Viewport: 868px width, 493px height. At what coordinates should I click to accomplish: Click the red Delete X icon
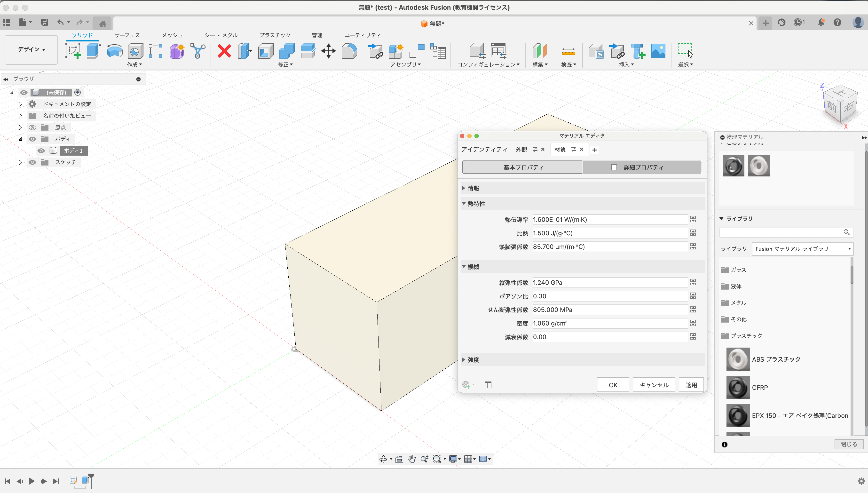point(224,51)
